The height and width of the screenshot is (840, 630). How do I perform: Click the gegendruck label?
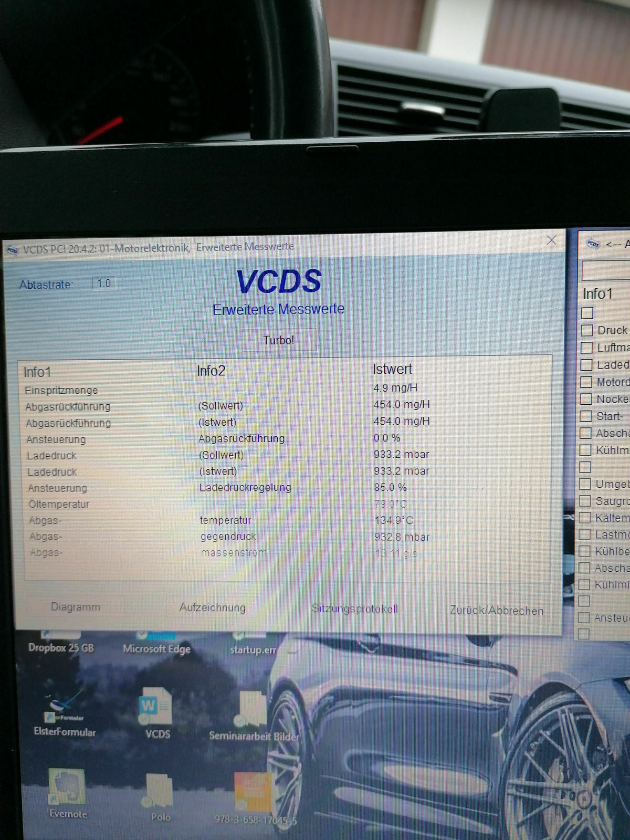(x=228, y=537)
